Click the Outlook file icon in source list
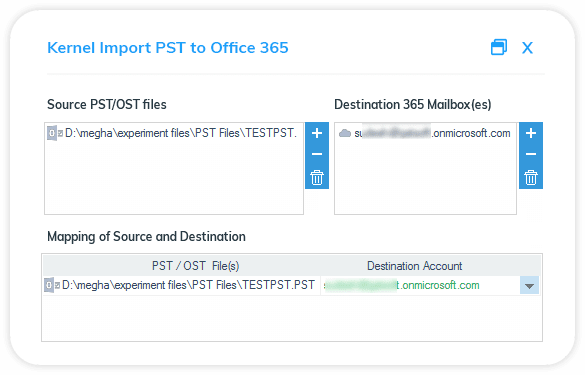585x375 pixels. [x=51, y=133]
